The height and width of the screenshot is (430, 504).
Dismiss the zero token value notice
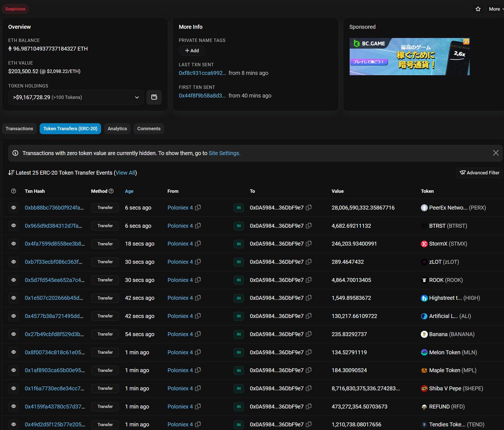pyautogui.click(x=496, y=153)
